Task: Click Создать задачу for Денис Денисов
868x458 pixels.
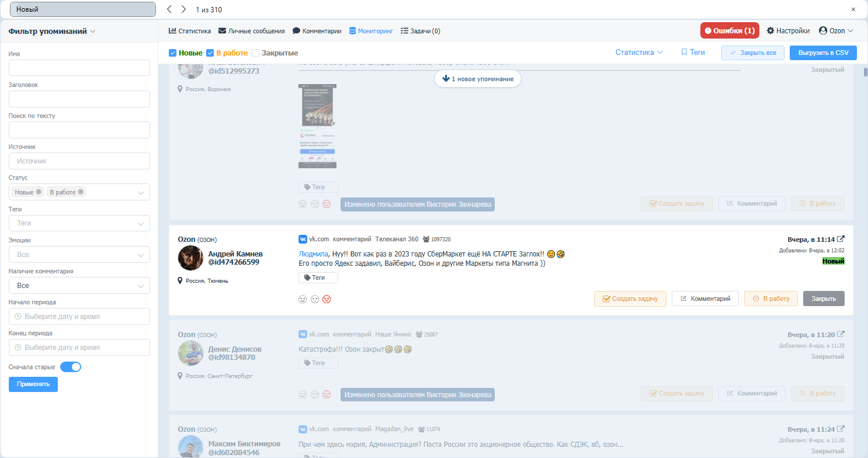Action: point(676,394)
